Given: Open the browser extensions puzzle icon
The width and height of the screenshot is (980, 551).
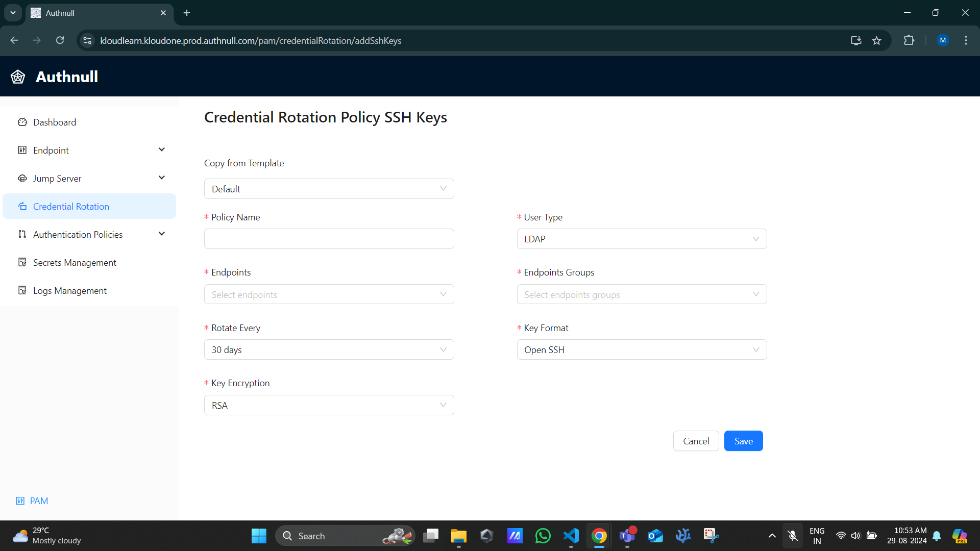Looking at the screenshot, I should pos(910,40).
